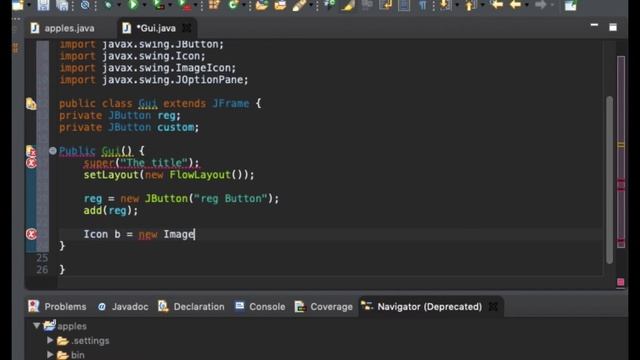Open the New wizard dropdown arrow
Viewport: 640px width, 360px height.
[29, 5]
